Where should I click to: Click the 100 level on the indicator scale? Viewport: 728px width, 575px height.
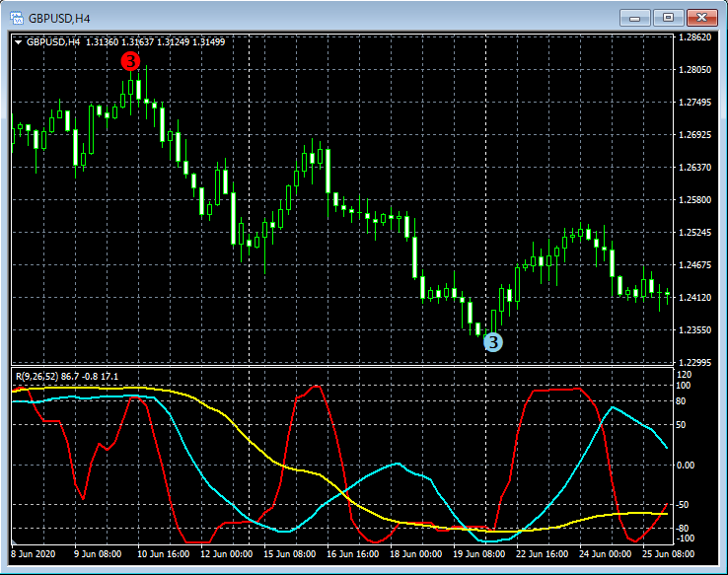(x=684, y=386)
